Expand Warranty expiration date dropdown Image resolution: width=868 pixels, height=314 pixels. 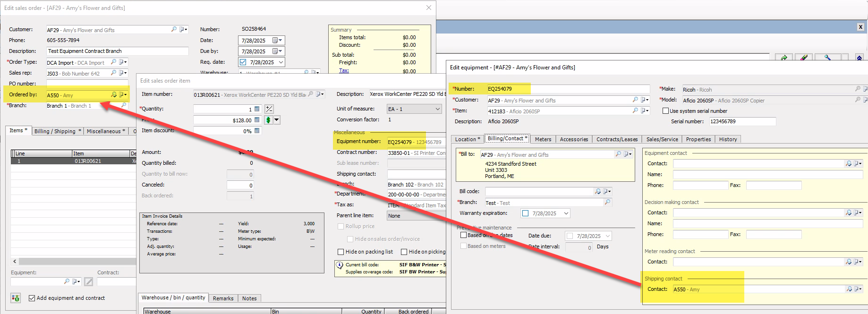coord(566,213)
